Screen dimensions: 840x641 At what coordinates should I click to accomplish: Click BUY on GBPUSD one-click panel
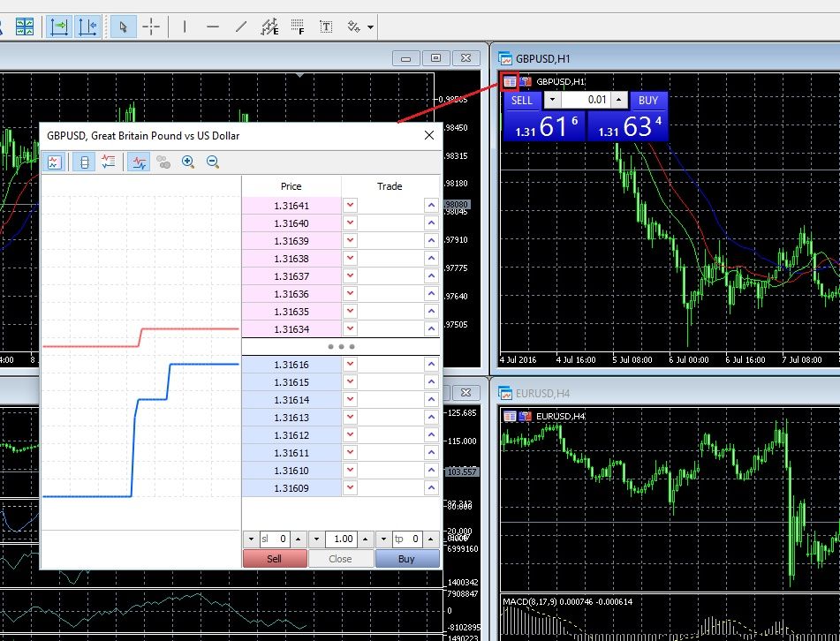[648, 100]
